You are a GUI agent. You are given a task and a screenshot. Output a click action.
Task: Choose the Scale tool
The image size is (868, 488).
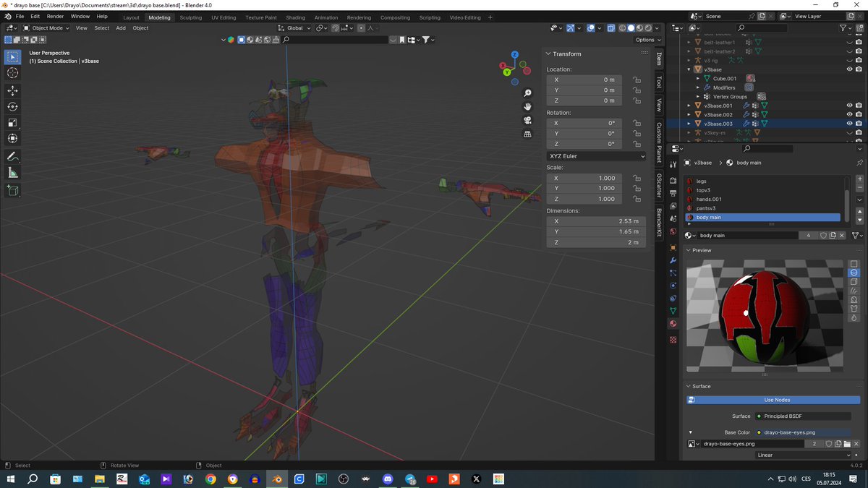[12, 122]
